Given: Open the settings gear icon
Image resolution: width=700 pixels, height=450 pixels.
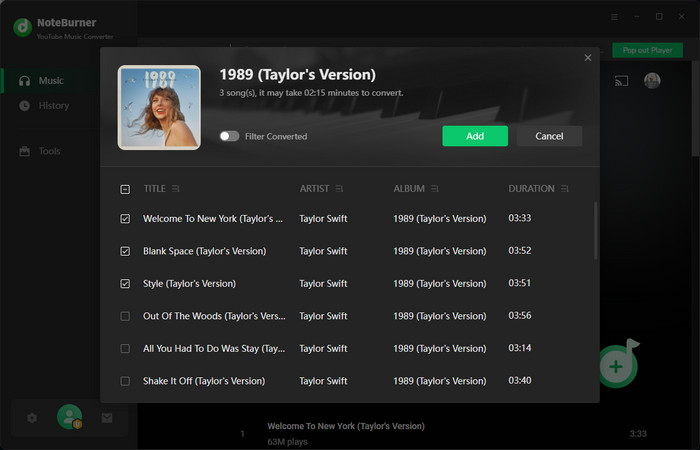Looking at the screenshot, I should pos(32,418).
